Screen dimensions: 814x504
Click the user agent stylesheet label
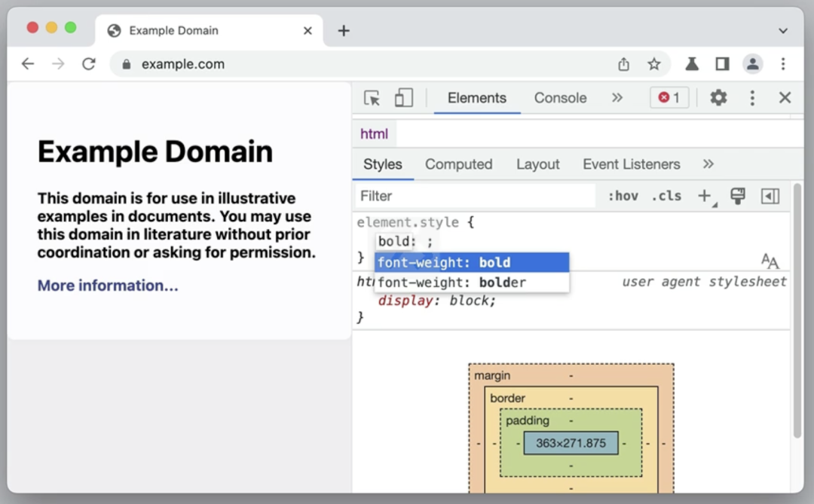[704, 282]
